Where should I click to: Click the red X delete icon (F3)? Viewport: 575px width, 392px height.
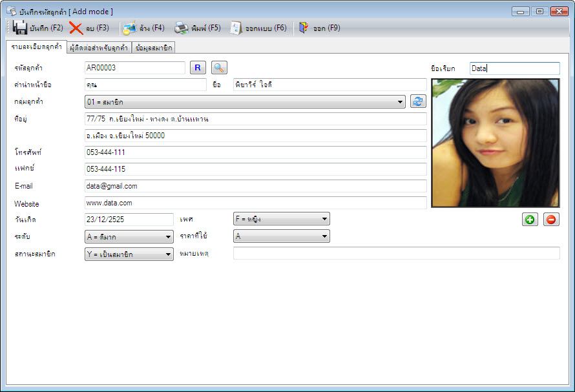click(x=76, y=28)
